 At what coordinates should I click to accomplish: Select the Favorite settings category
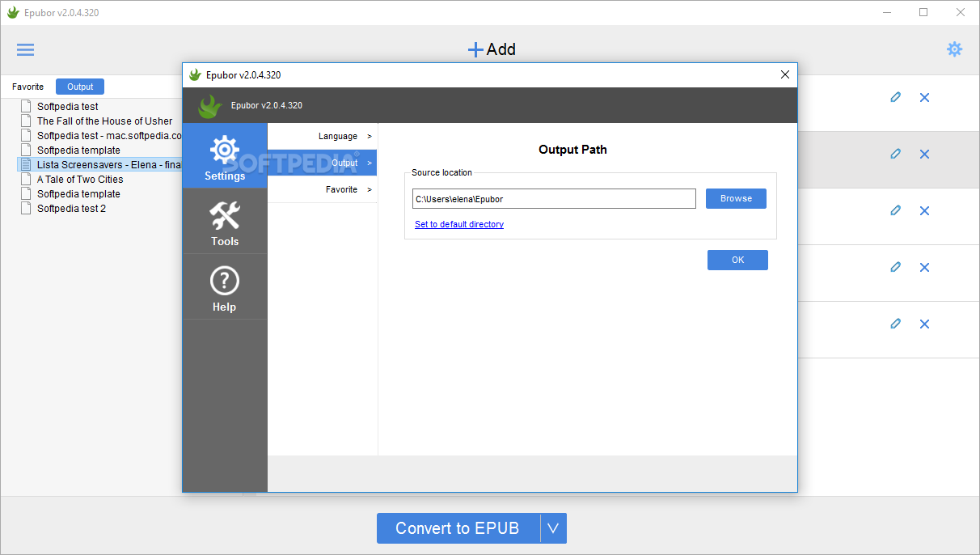click(x=322, y=189)
